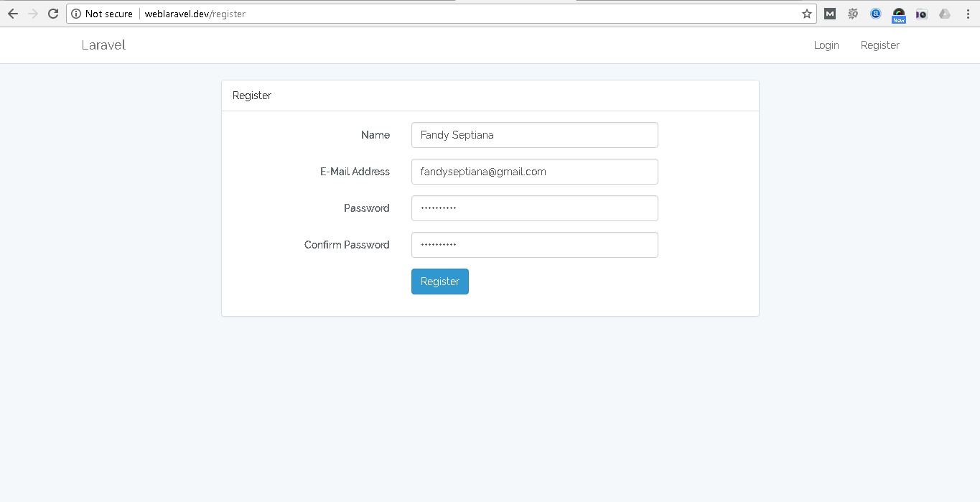Select the Login navigation item
The width and height of the screenshot is (980, 502).
pyautogui.click(x=826, y=45)
